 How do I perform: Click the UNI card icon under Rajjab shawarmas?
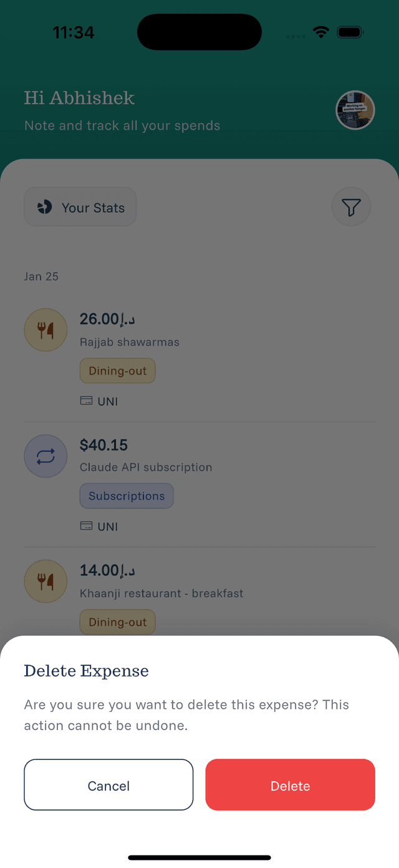point(87,401)
